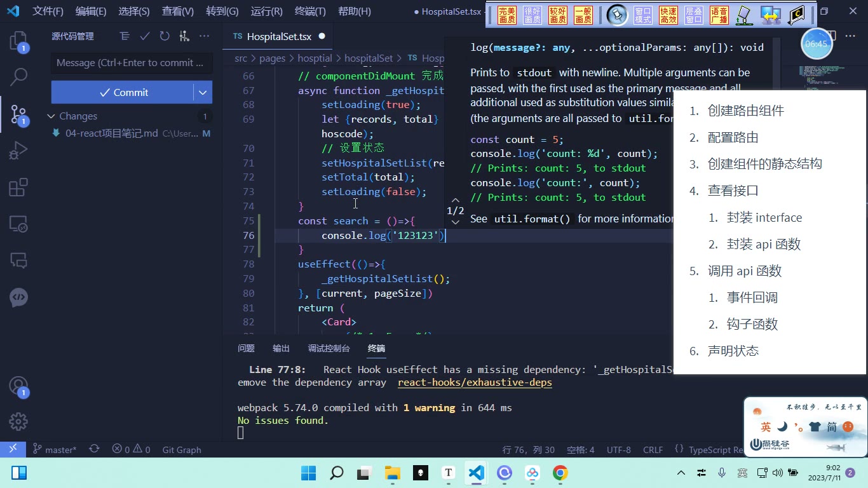
Task: Open the Run and Debug view
Action: tap(18, 151)
